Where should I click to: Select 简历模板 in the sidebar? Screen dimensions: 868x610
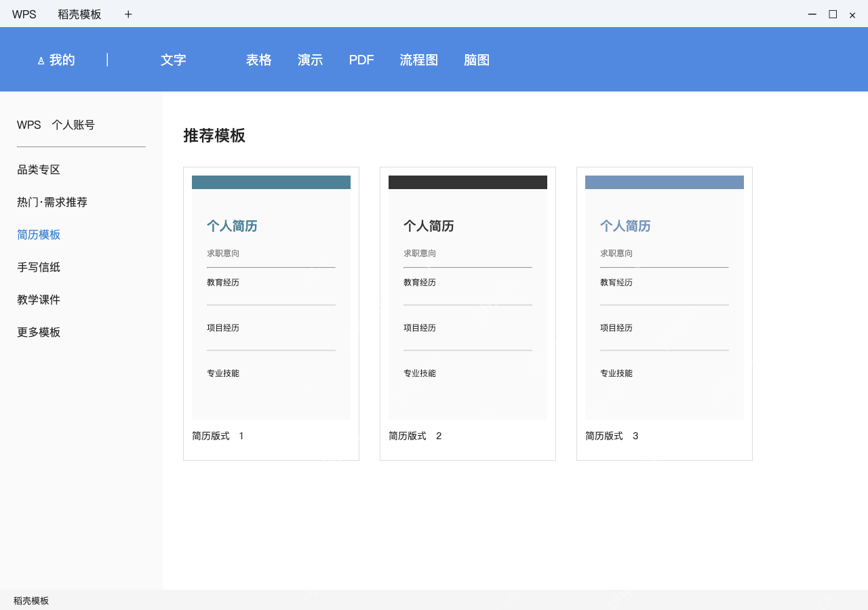[x=39, y=235]
